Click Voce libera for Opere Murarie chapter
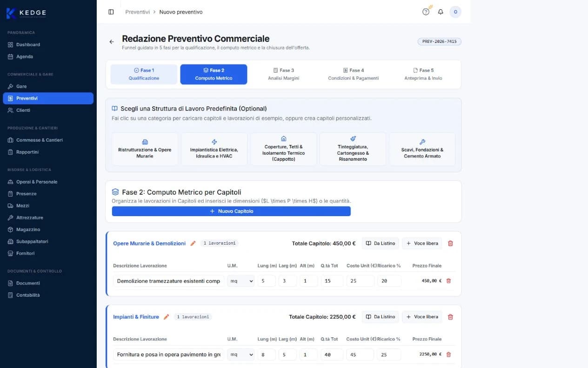Image resolution: width=588 pixels, height=368 pixels. click(422, 243)
